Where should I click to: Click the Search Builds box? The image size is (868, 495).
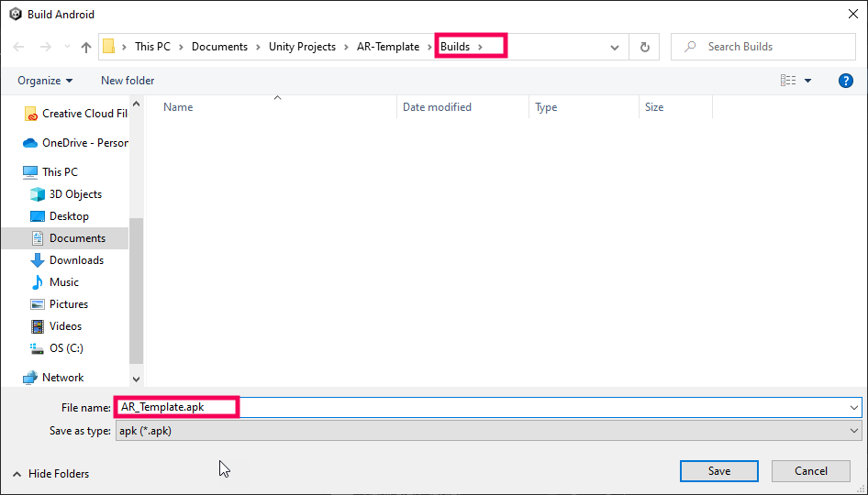(x=771, y=47)
